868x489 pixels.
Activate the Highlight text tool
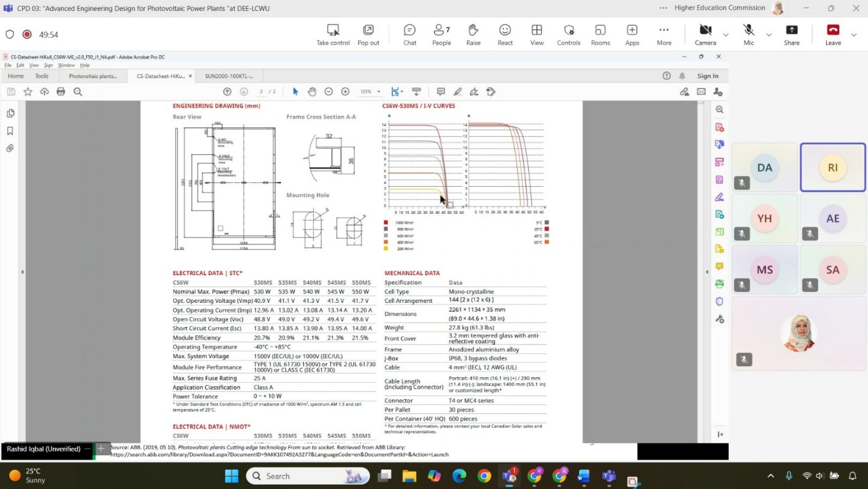click(x=457, y=92)
